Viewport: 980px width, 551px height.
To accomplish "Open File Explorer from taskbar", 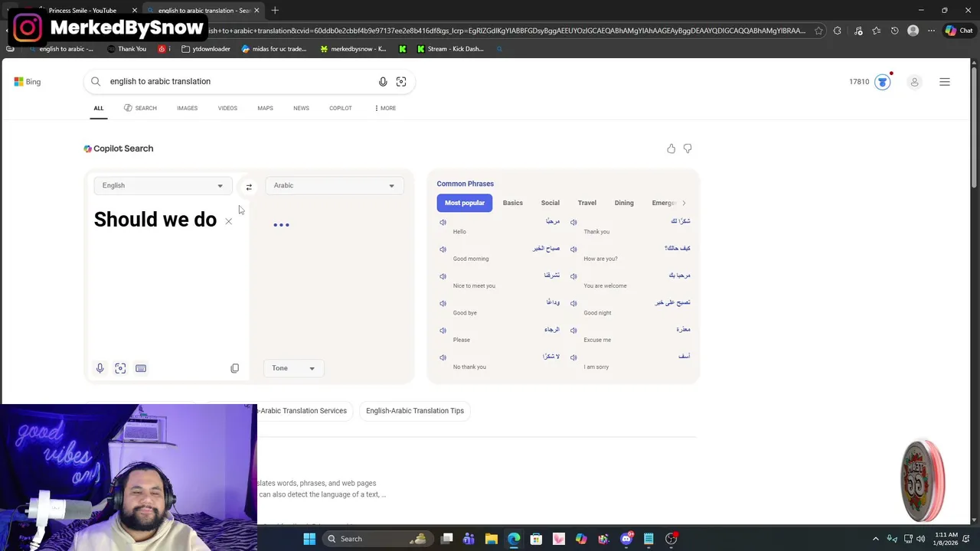I will pos(492,539).
